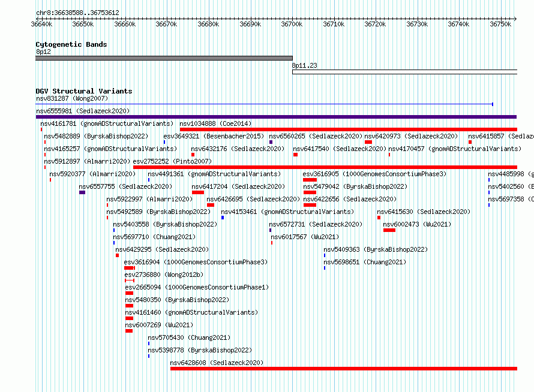Screen dimensions: 534x392
Task: Select nsv6429295 (Sedlazeck2020) label
Action: click(162, 249)
